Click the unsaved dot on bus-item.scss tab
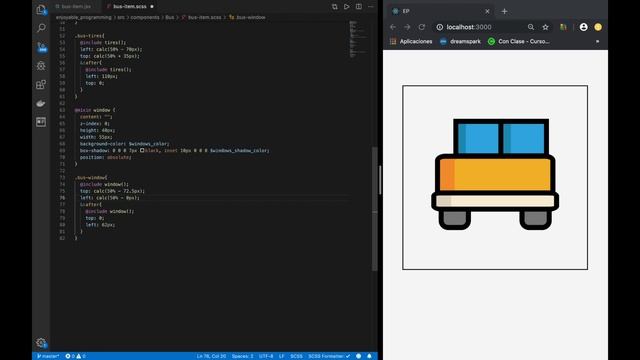 pyautogui.click(x=152, y=7)
